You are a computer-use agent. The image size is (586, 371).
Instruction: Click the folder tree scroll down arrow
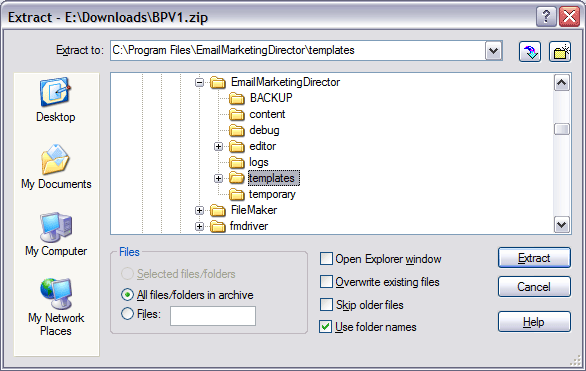pyautogui.click(x=562, y=225)
